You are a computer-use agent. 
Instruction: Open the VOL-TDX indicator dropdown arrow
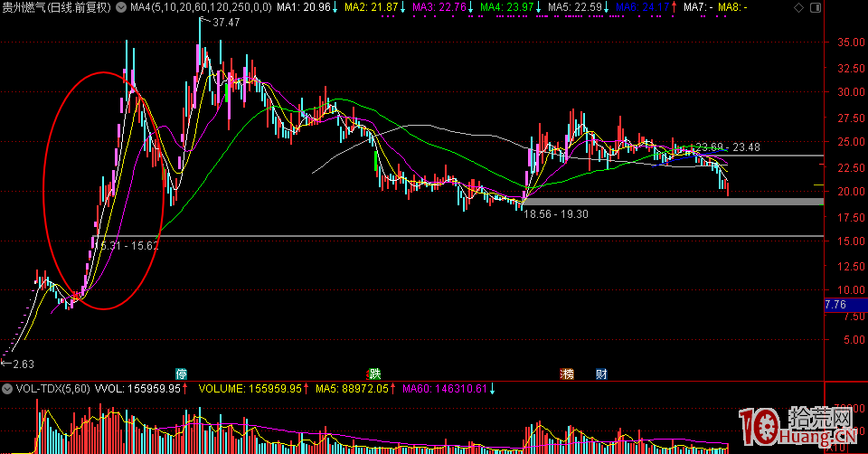click(x=7, y=389)
